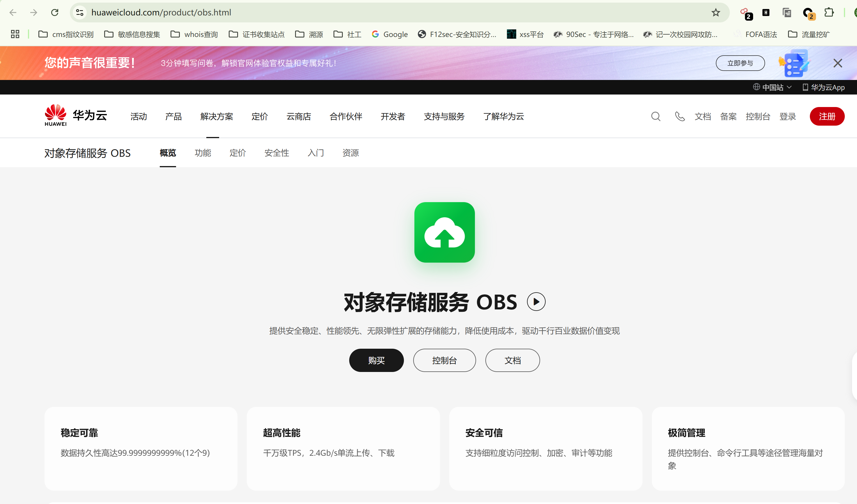Image resolution: width=857 pixels, height=504 pixels.
Task: Bookmark this page with the star icon
Action: (x=716, y=13)
